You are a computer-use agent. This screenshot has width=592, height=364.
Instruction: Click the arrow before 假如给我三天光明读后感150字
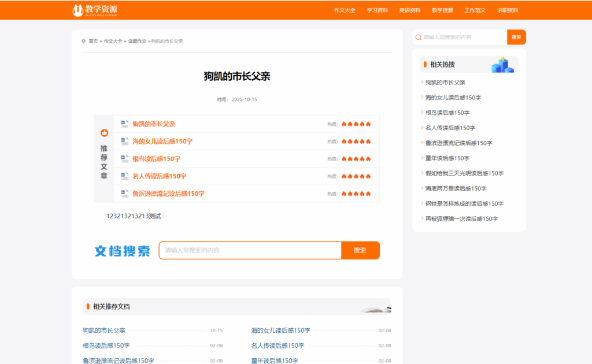(x=422, y=173)
